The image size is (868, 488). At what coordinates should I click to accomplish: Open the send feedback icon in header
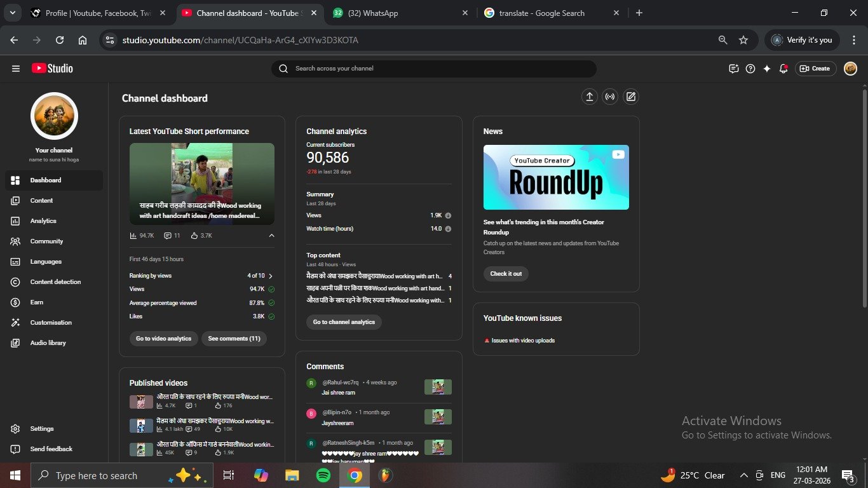734,69
